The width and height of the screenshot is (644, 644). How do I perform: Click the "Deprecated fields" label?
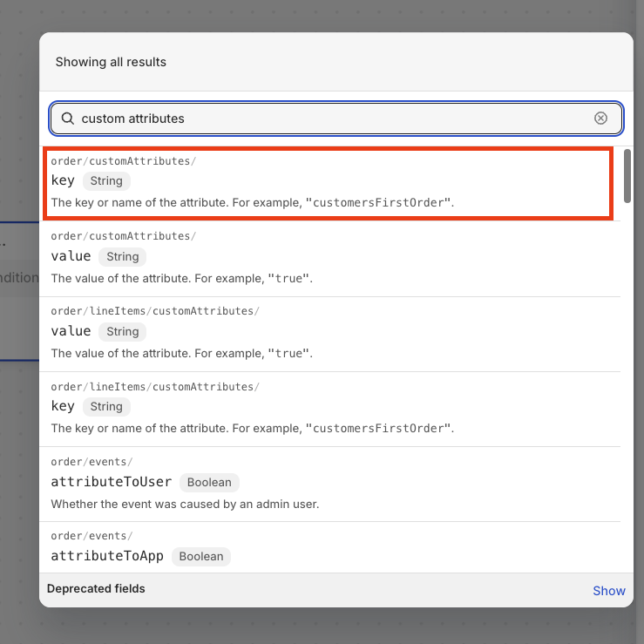(96, 589)
